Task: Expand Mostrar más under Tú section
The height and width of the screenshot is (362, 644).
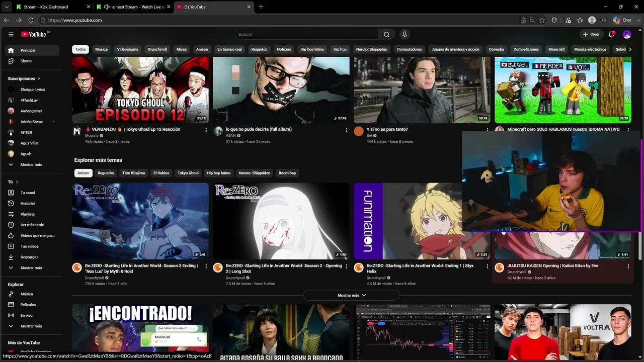Action: pyautogui.click(x=32, y=268)
